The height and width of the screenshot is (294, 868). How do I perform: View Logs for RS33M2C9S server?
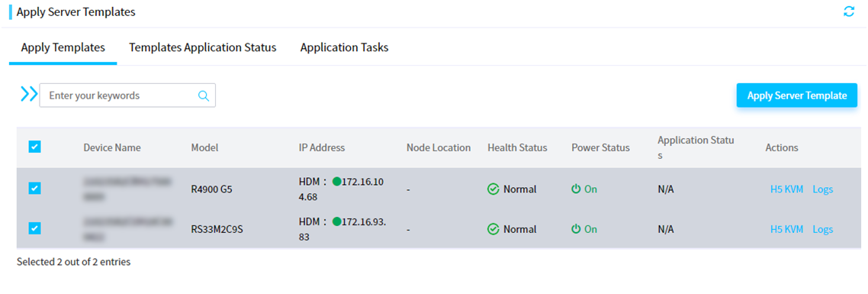[x=822, y=229]
